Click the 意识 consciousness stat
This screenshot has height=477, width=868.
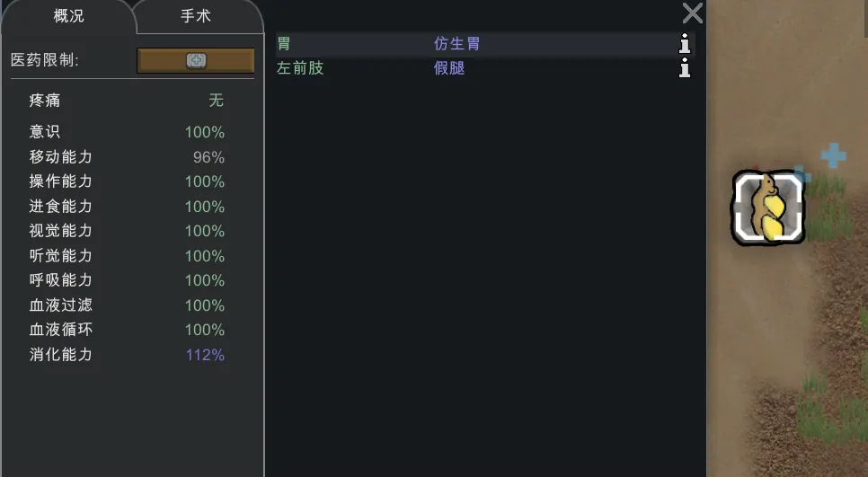pyautogui.click(x=126, y=132)
